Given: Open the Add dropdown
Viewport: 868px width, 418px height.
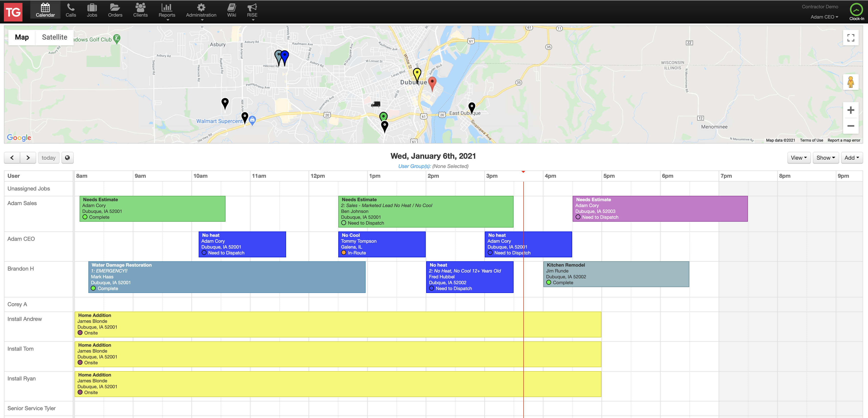Looking at the screenshot, I should (851, 158).
